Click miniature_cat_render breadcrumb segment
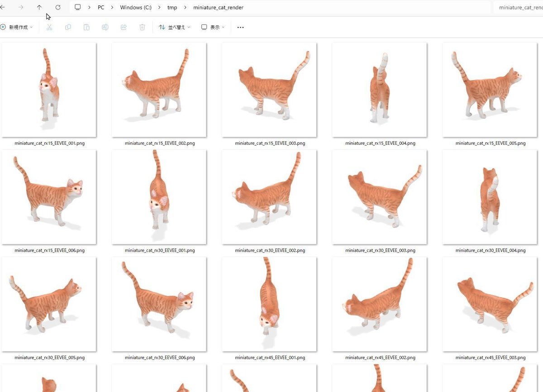Viewport: 543px width, 392px height. pyautogui.click(x=218, y=7)
